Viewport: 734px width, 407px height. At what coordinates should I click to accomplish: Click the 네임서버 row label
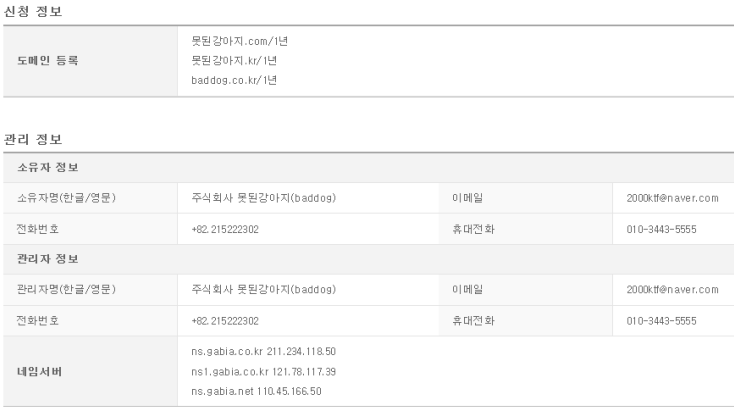(x=39, y=371)
